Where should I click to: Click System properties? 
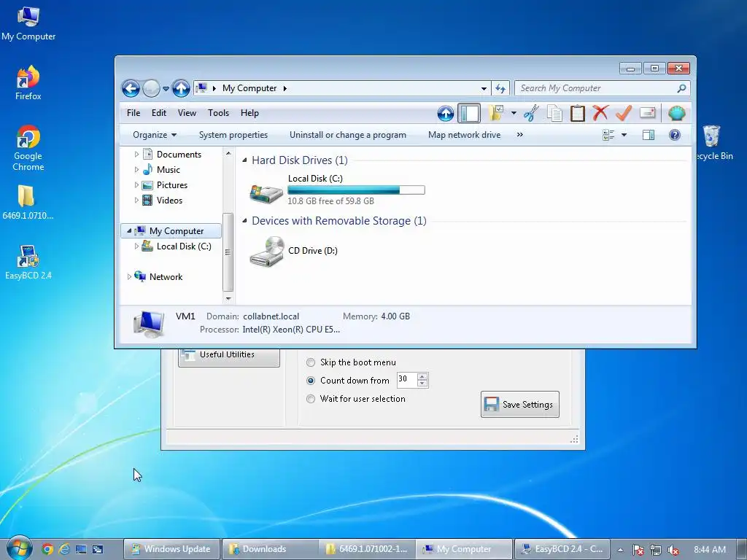pos(233,135)
